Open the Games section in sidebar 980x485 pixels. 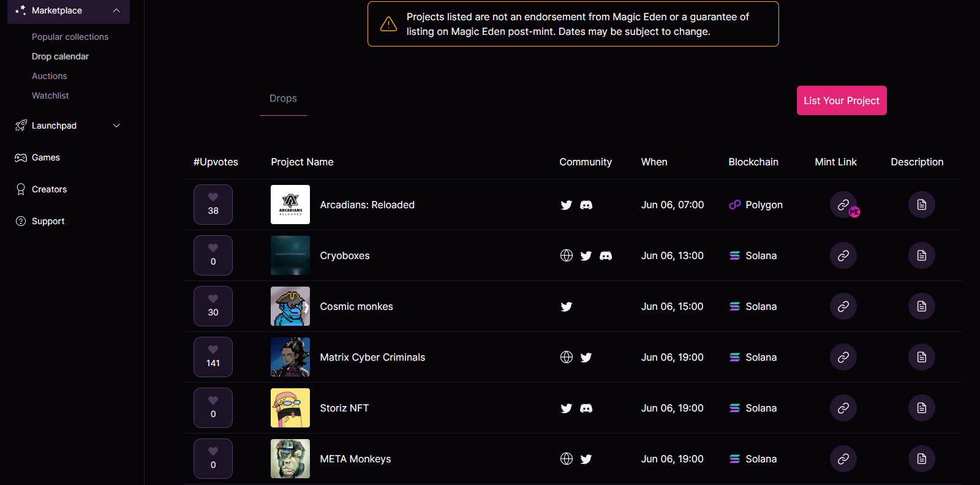tap(45, 157)
